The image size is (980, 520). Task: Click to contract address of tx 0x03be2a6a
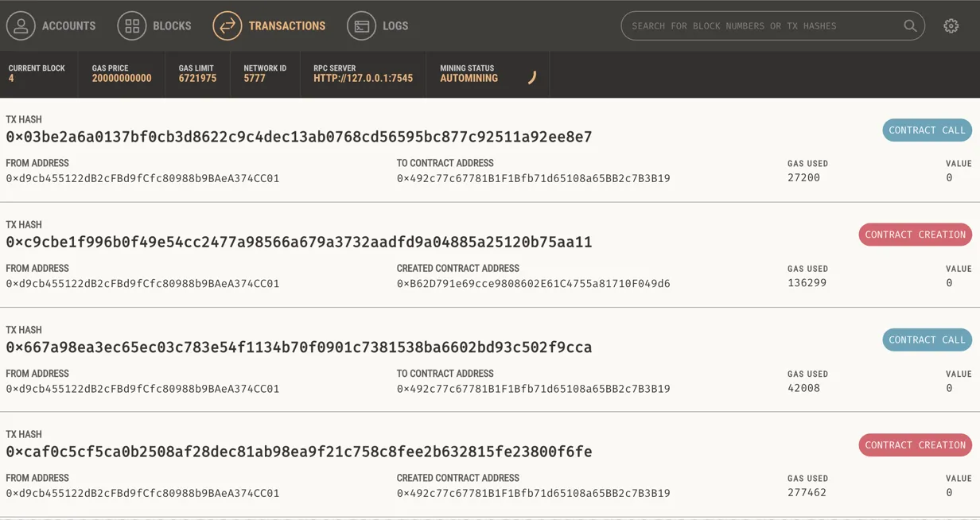(x=534, y=178)
